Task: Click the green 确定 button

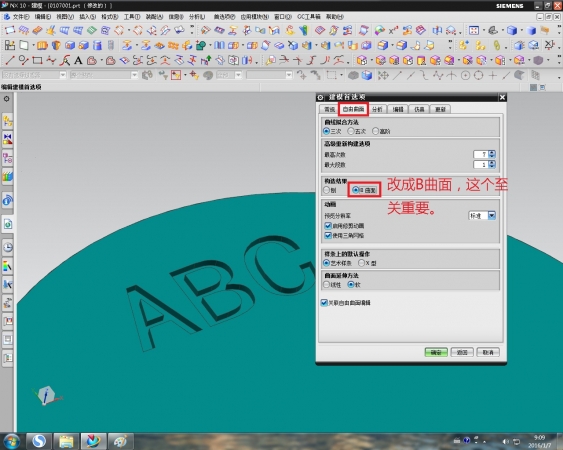Action: pos(436,352)
